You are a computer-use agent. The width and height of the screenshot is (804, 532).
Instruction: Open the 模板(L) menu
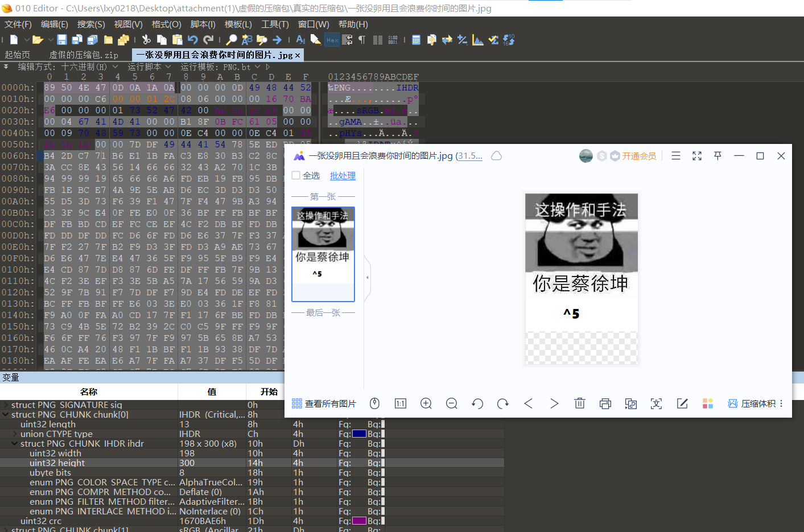click(x=238, y=24)
